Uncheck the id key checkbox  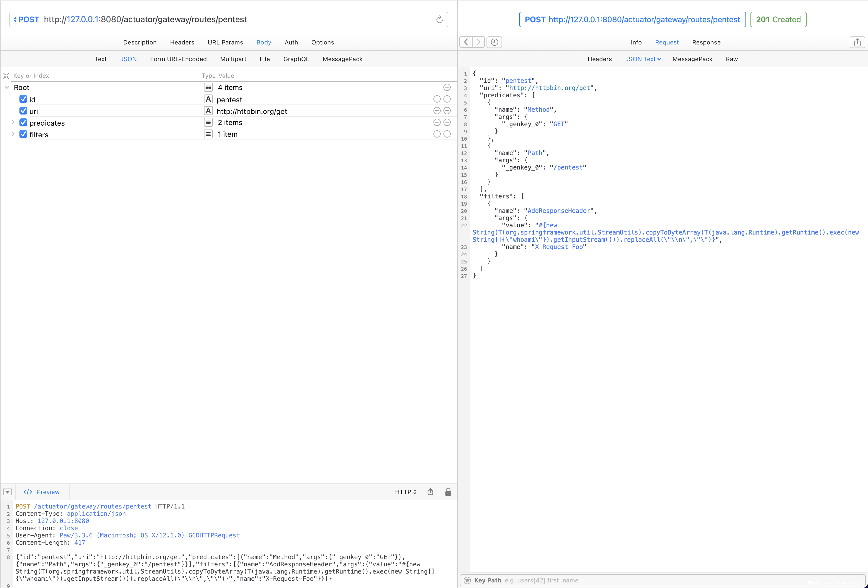[23, 99]
